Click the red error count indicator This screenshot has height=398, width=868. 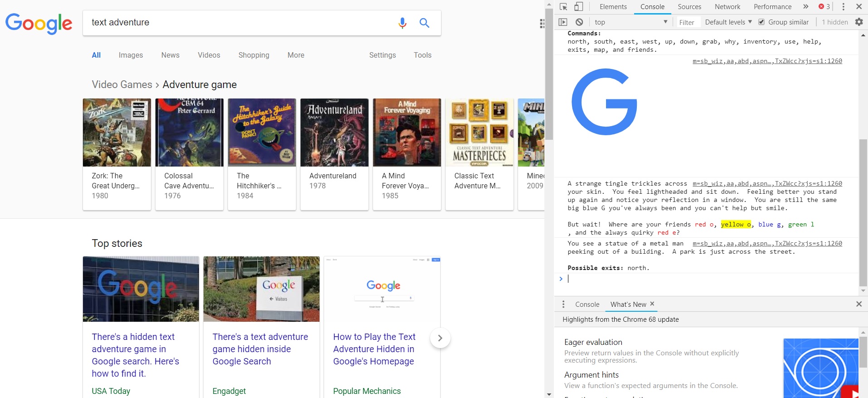pyautogui.click(x=824, y=7)
